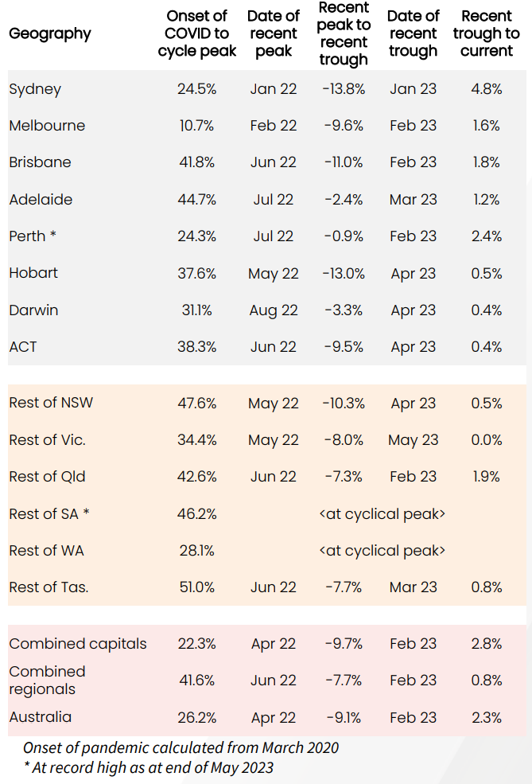Click the 'Date of recent peak' column header
The height and width of the screenshot is (784, 532).
pyautogui.click(x=274, y=34)
